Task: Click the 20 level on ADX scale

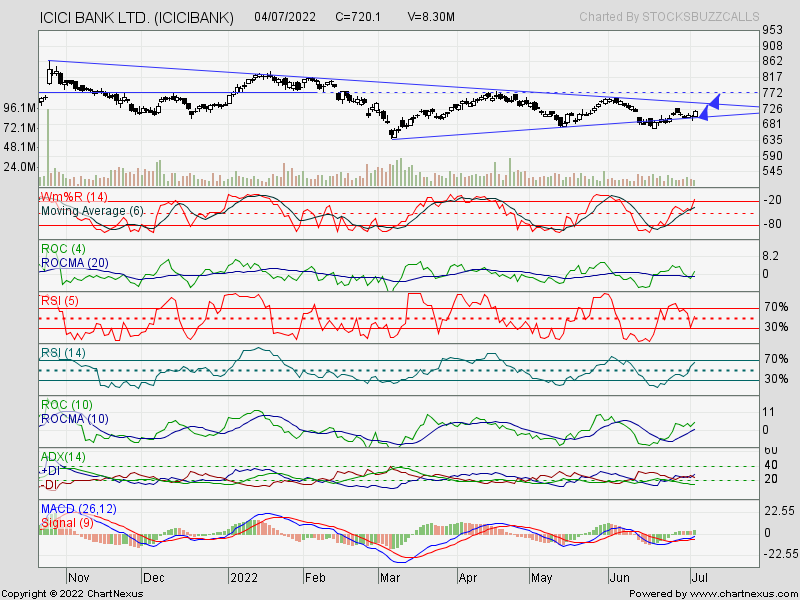Action: pos(770,479)
